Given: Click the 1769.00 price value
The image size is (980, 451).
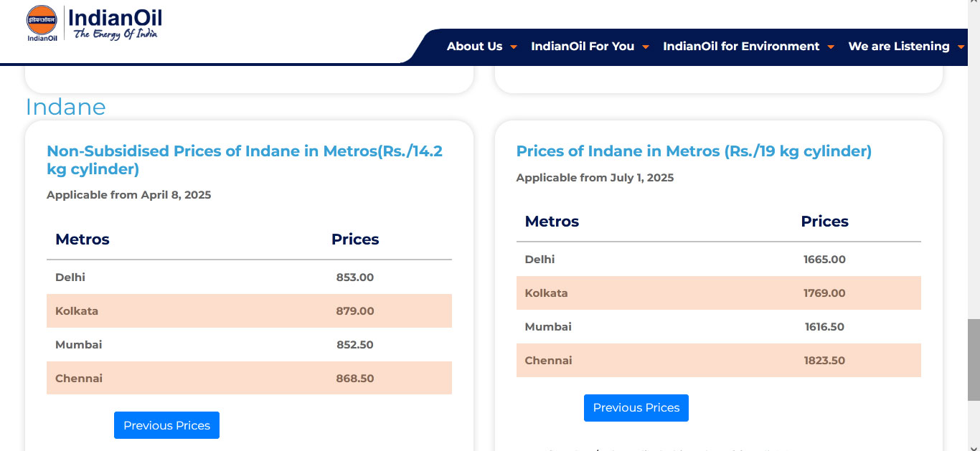Looking at the screenshot, I should (824, 293).
